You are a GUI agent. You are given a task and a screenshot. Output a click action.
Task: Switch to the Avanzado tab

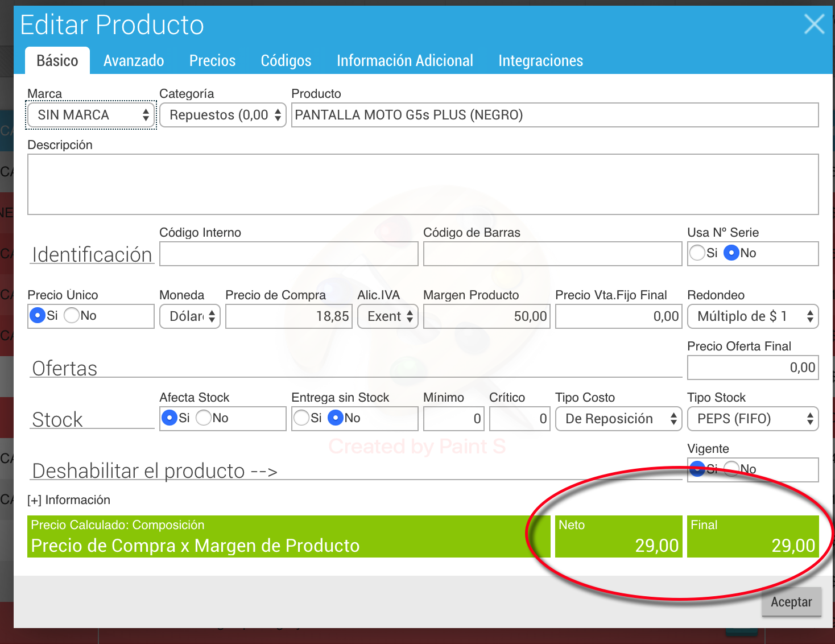134,61
